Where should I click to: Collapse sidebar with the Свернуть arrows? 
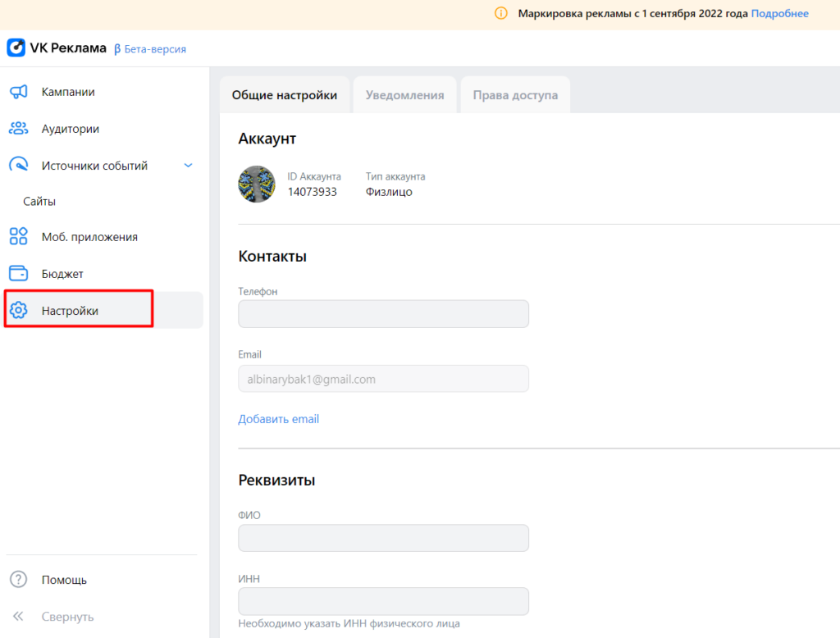pyautogui.click(x=18, y=617)
